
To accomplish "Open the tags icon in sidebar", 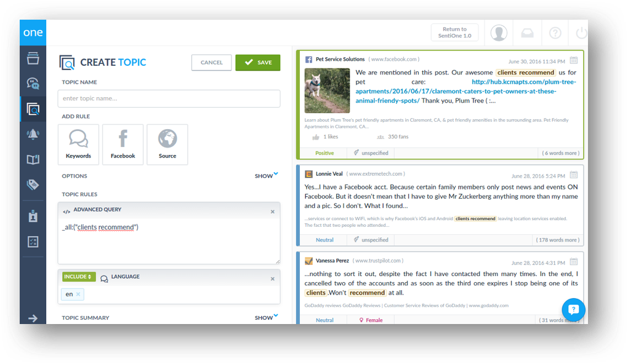I will (x=33, y=184).
